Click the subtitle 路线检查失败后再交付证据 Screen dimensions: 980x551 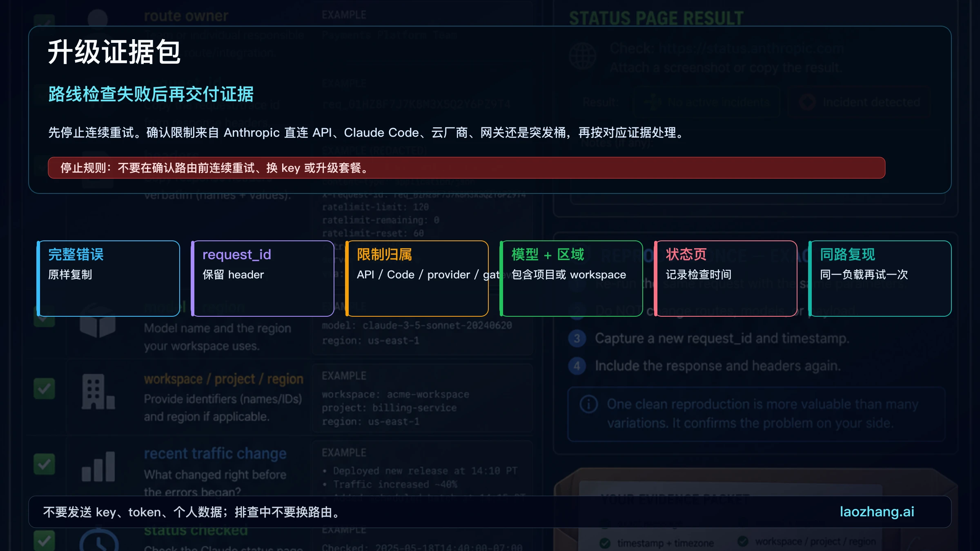coord(151,94)
